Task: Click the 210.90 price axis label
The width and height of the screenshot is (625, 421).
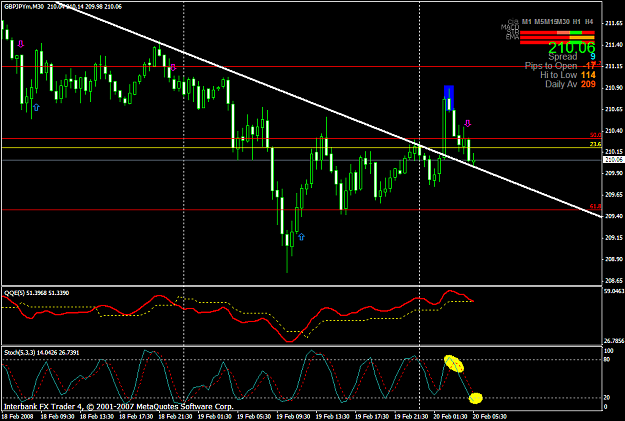Action: click(614, 87)
